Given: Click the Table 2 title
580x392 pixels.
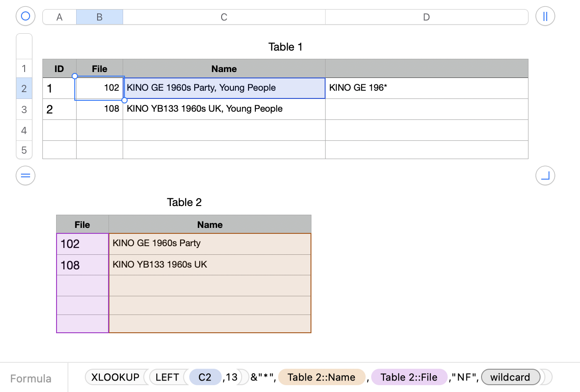Looking at the screenshot, I should (184, 202).
